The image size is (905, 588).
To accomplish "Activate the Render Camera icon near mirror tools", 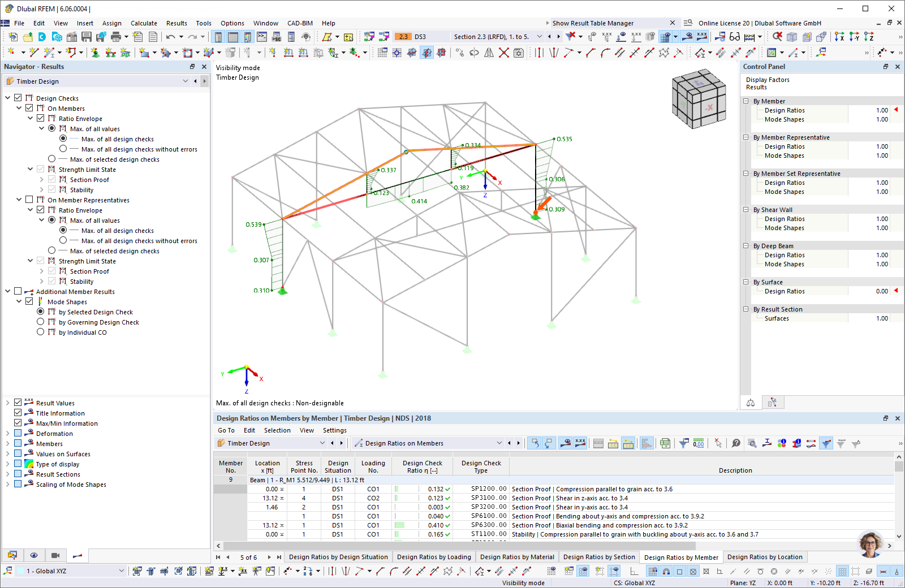I will click(519, 53).
